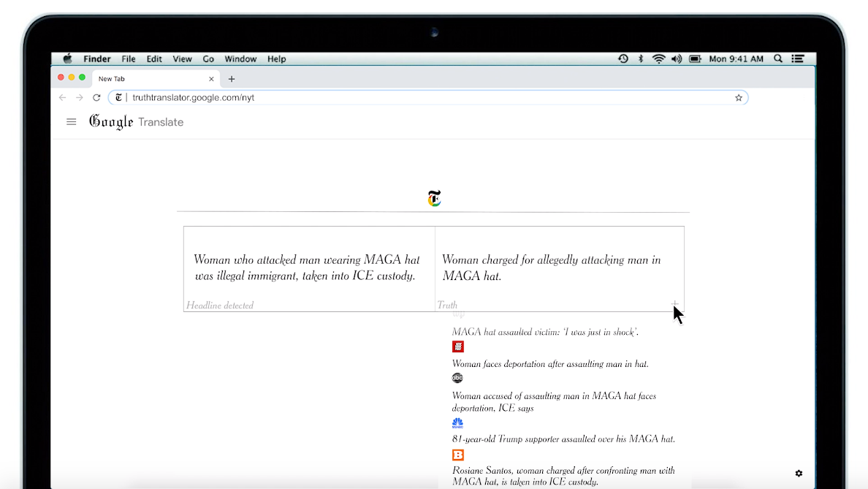Click the battery status icon
This screenshot has height=489, width=868.
(x=696, y=58)
